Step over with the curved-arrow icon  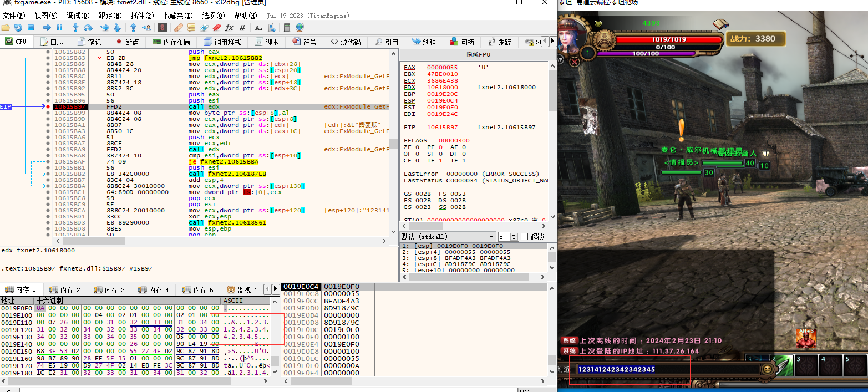[89, 28]
